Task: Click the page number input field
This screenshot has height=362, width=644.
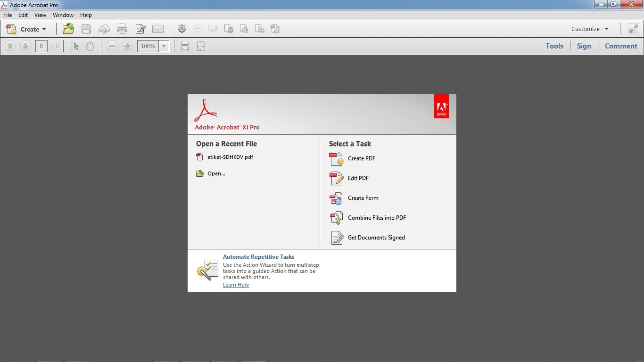Action: (x=41, y=46)
